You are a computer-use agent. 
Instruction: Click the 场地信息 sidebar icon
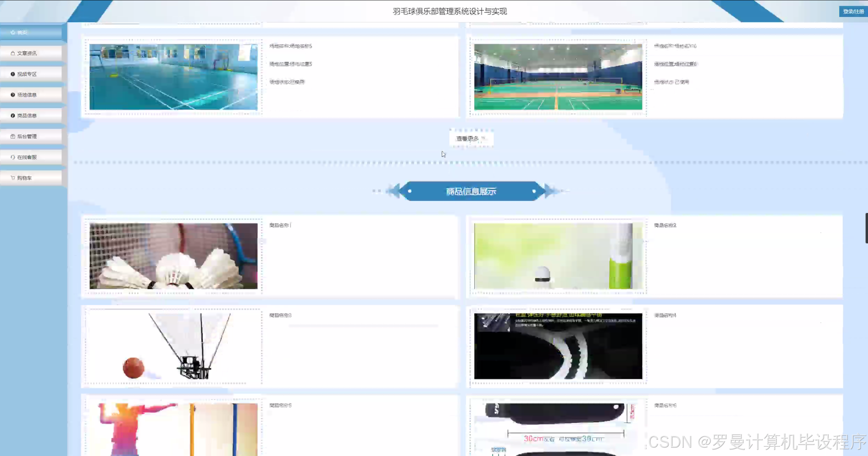(x=13, y=95)
